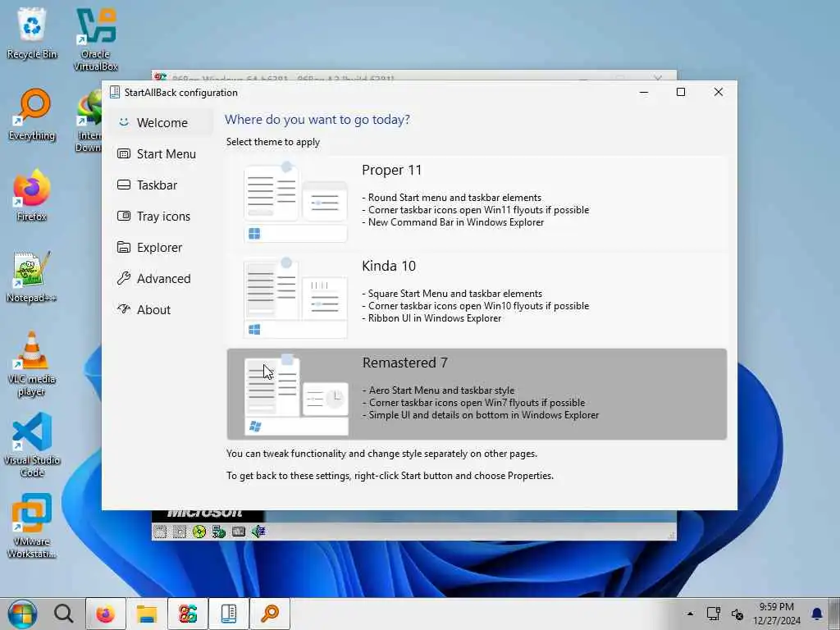Select the VMware Workstation desktop shortcut
The height and width of the screenshot is (630, 840).
(32, 526)
